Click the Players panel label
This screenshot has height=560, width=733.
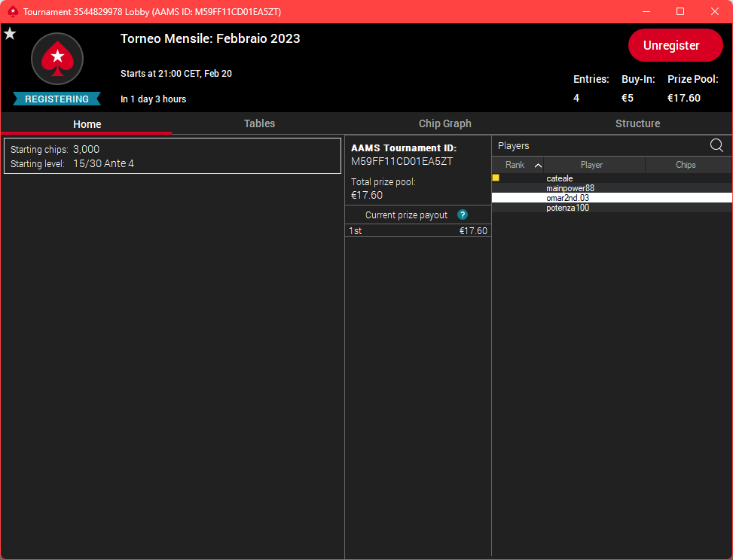point(513,146)
